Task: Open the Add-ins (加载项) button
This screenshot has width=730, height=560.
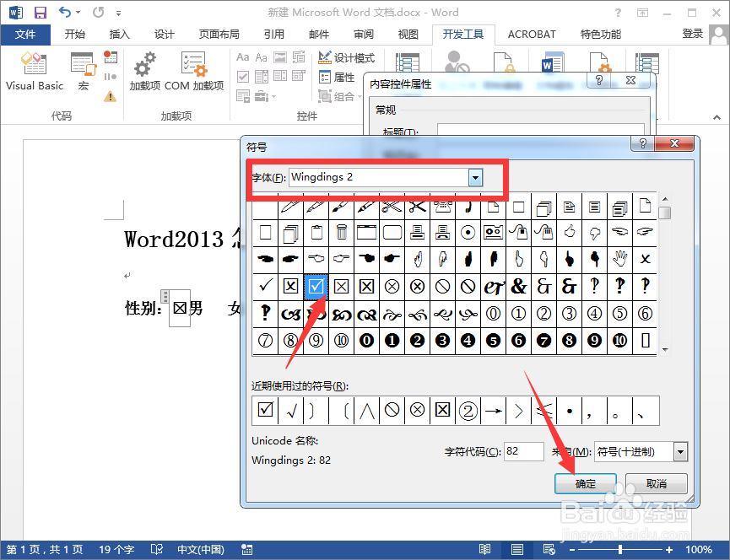Action: click(145, 71)
